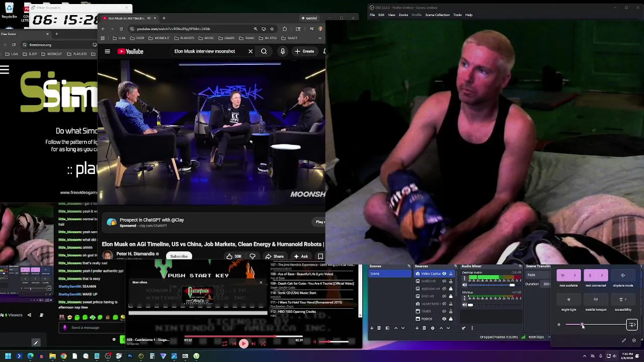Open sound output chooser beside volume slider
Image resolution: width=644 pixels, height=362 pixels.
coord(632,325)
